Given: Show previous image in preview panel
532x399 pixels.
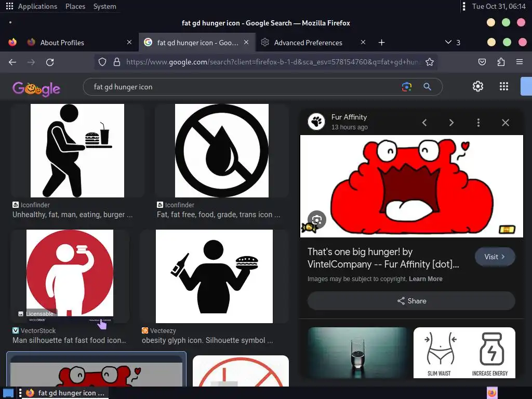Looking at the screenshot, I should [x=424, y=123].
